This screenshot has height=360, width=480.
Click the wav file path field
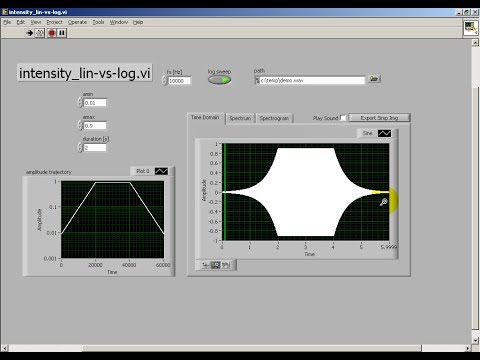point(312,80)
